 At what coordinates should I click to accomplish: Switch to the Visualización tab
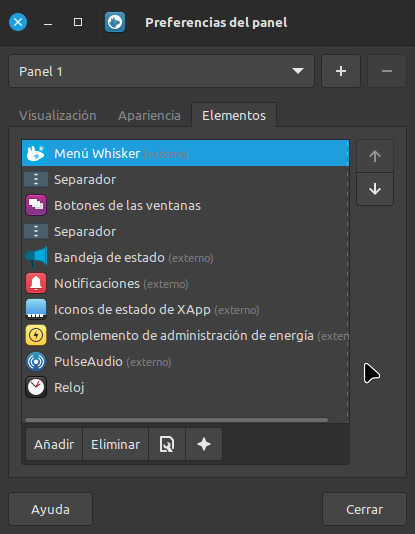[58, 115]
